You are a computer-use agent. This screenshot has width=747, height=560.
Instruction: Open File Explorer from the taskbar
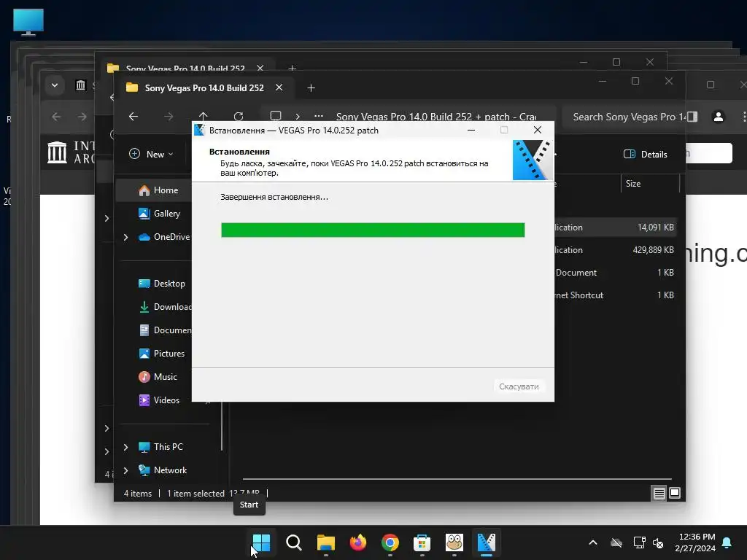[326, 542]
